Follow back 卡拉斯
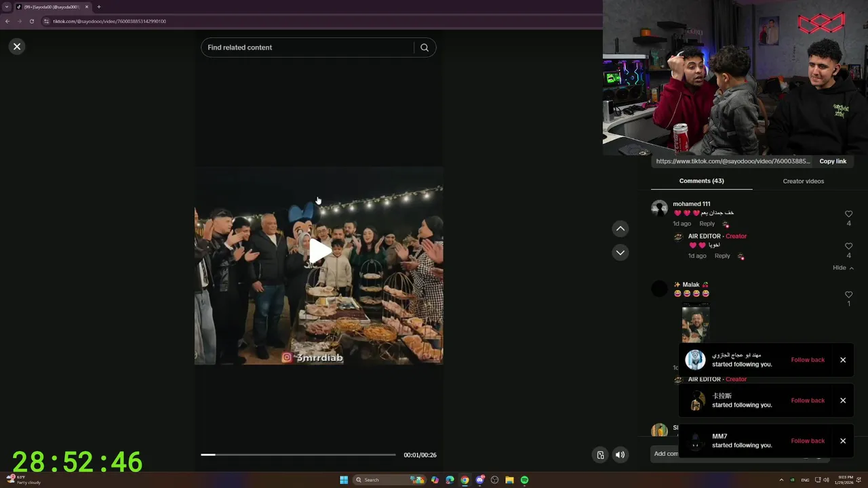 [808, 401]
